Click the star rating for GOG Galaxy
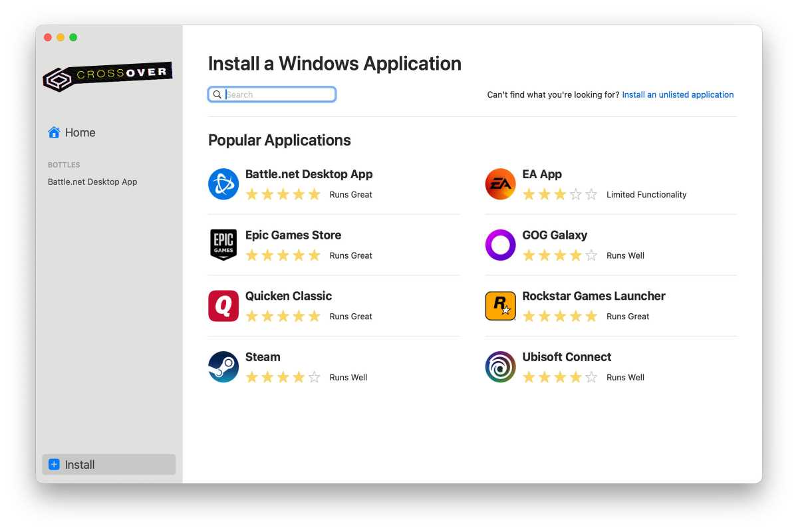This screenshot has height=532, width=798. [560, 255]
